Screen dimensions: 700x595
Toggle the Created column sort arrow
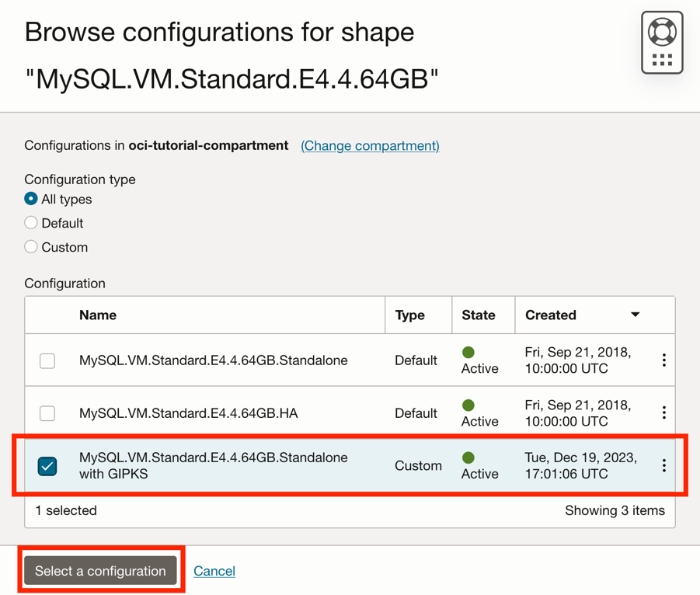(635, 315)
